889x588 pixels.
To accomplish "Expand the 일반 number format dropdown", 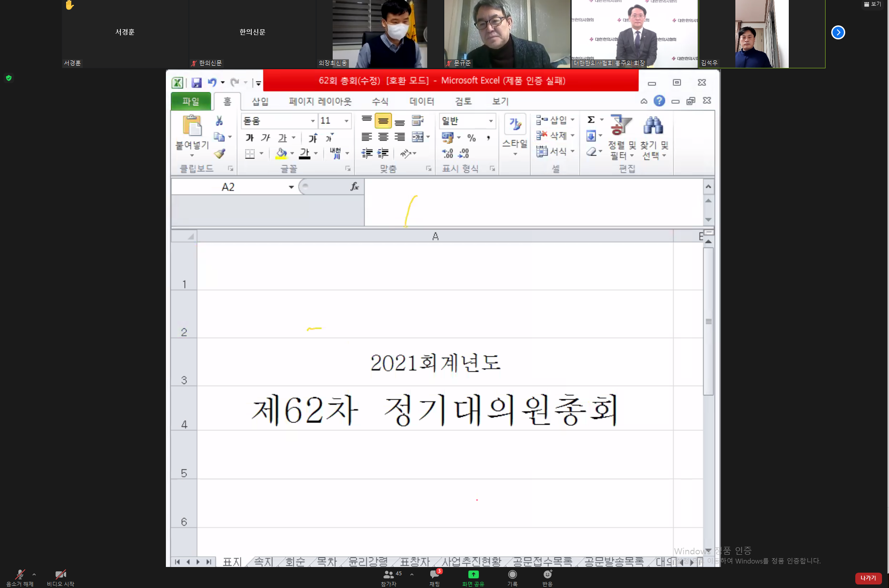I will click(491, 121).
